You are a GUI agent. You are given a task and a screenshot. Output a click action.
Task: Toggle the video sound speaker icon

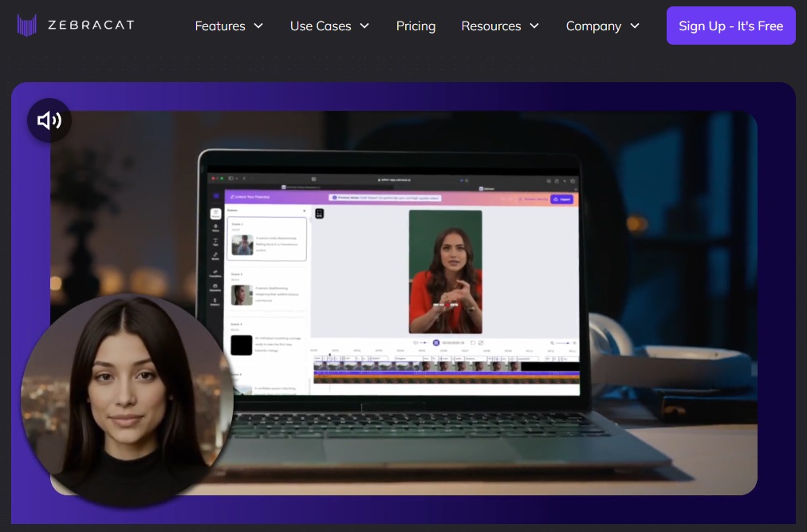tap(49, 120)
